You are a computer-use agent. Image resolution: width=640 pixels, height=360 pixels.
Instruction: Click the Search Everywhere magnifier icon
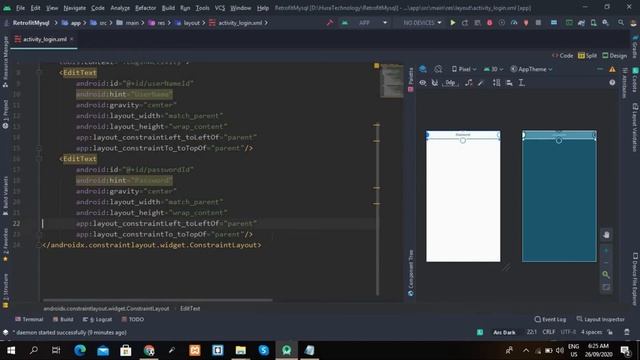[621, 23]
